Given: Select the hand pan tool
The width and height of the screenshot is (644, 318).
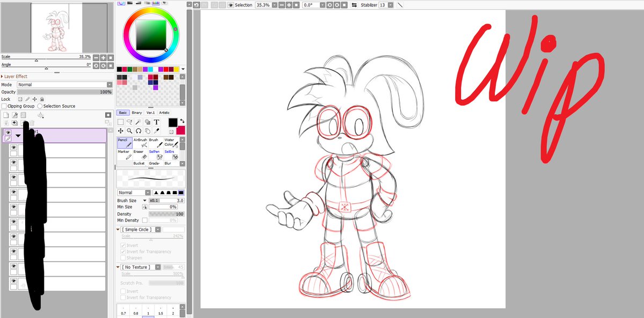Looking at the screenshot, I should (148, 131).
